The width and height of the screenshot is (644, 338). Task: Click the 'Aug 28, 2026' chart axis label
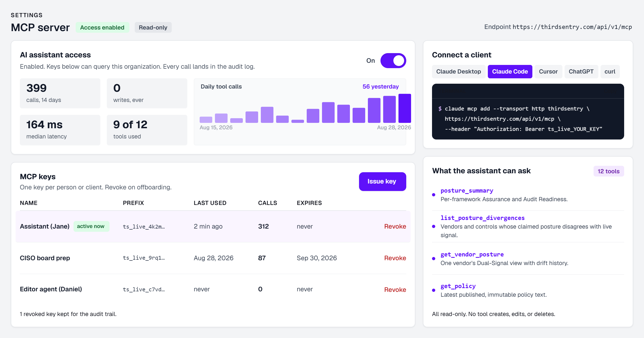coord(394,127)
